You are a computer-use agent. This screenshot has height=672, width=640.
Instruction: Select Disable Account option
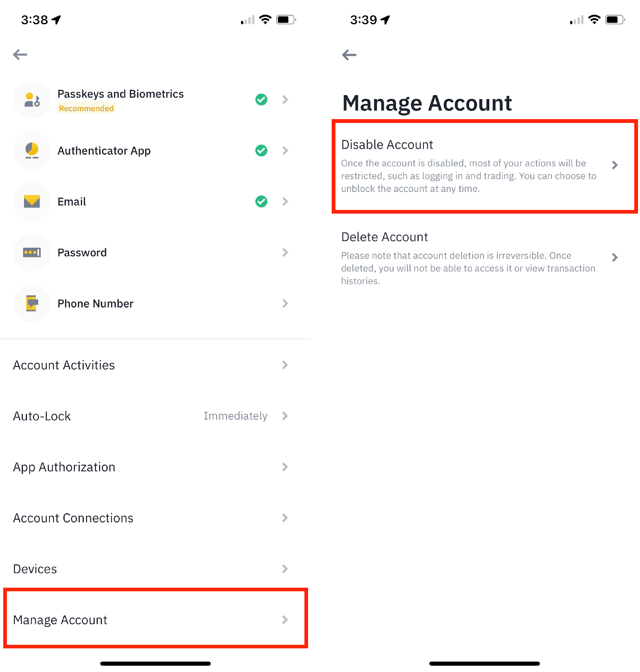click(x=485, y=166)
